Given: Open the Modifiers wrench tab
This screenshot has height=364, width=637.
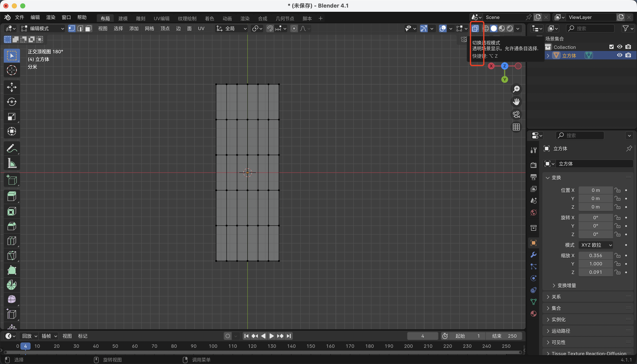Looking at the screenshot, I should click(x=533, y=254).
